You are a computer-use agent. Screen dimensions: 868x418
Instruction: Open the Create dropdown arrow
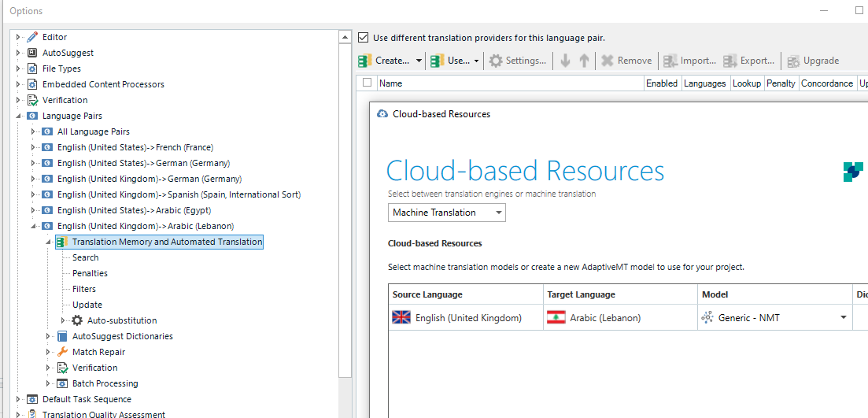(419, 61)
